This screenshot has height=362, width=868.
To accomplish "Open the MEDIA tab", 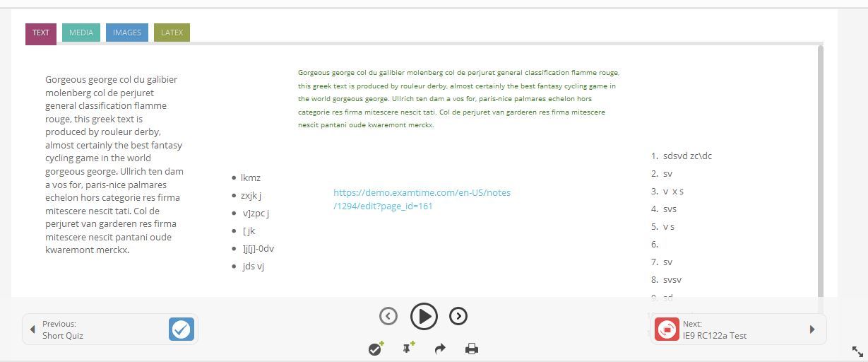I will (x=81, y=33).
